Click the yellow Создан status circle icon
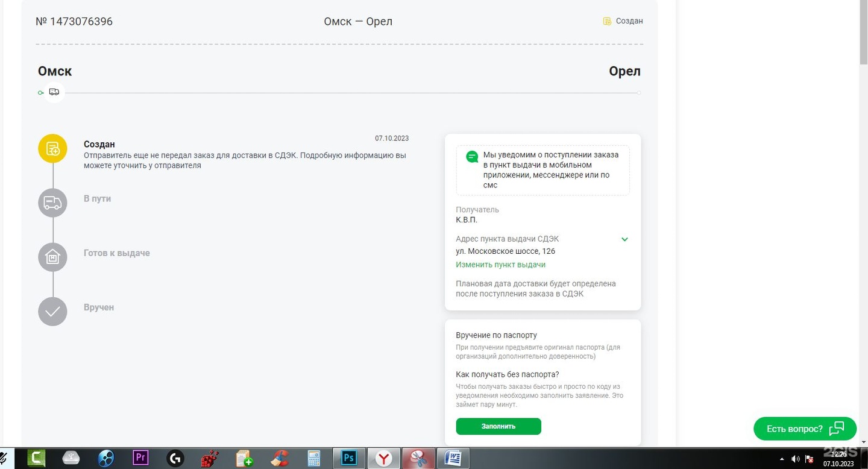The image size is (868, 469). (52, 148)
